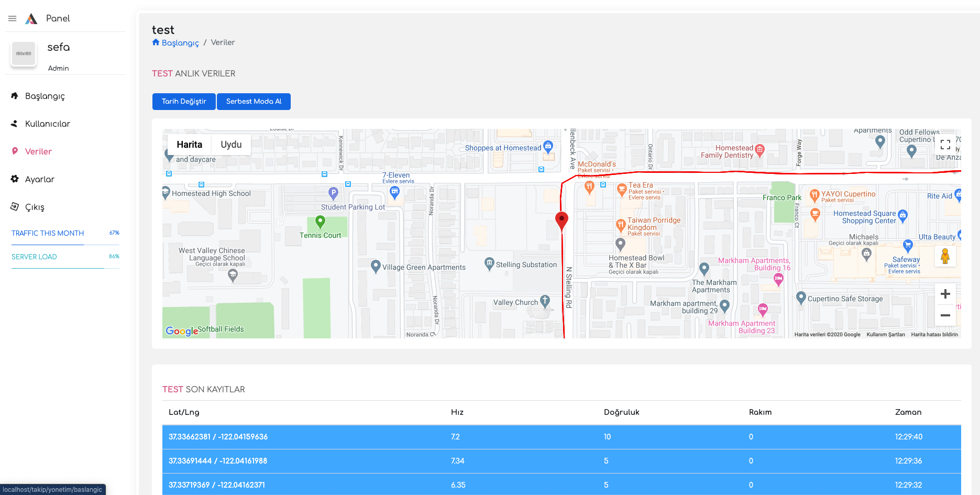Click the Village Green Apartments marker
This screenshot has width=980, height=495.
pos(376,267)
